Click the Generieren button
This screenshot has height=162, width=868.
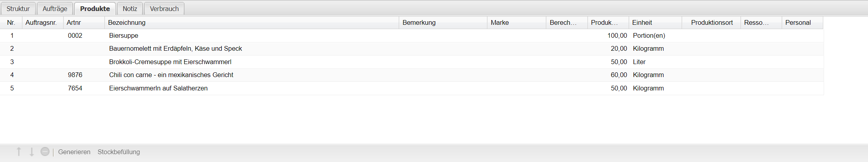74,152
